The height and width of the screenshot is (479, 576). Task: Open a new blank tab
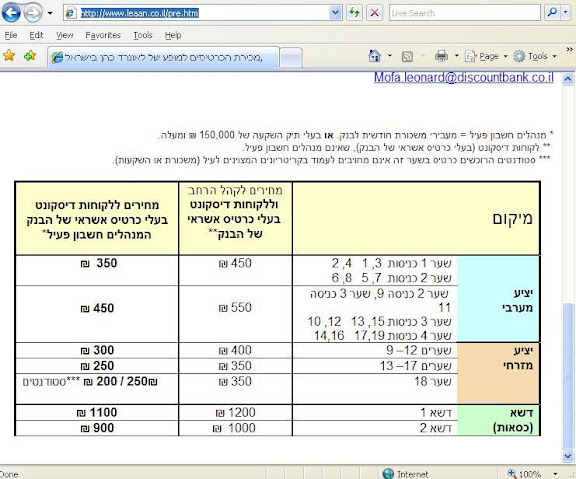(291, 58)
